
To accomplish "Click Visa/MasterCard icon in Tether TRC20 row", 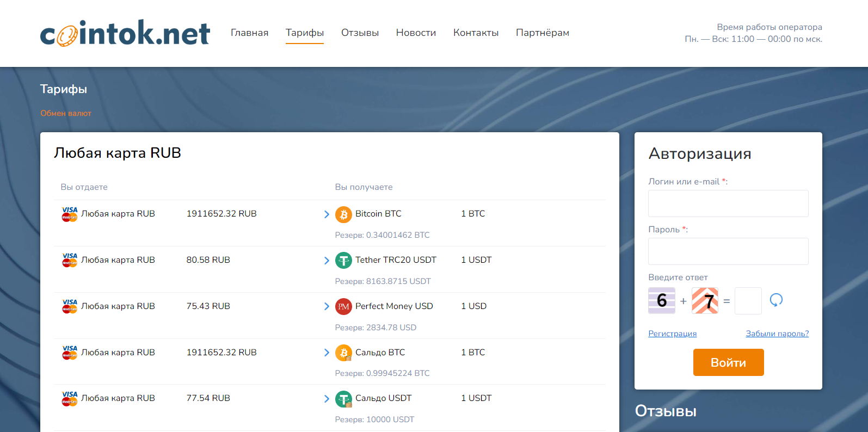I will [x=70, y=260].
